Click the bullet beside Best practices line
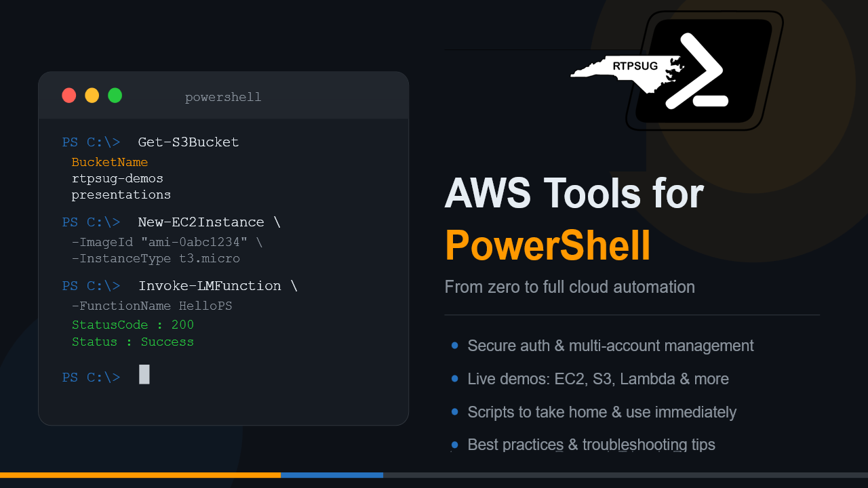Image resolution: width=868 pixels, height=488 pixels. pos(454,445)
